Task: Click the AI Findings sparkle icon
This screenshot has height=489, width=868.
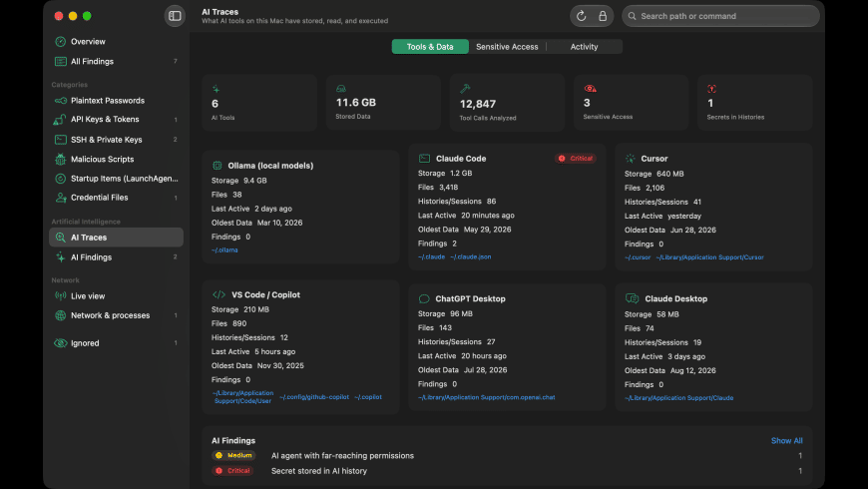Action: (x=60, y=256)
